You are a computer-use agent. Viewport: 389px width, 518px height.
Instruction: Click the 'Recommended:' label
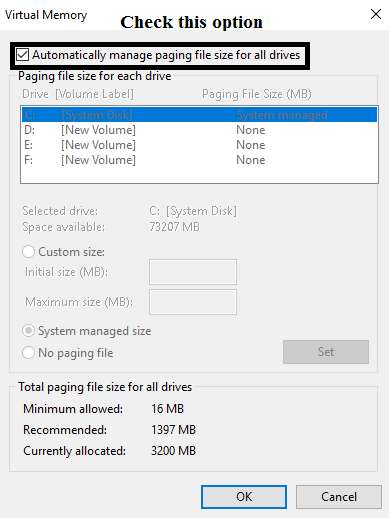(65, 430)
